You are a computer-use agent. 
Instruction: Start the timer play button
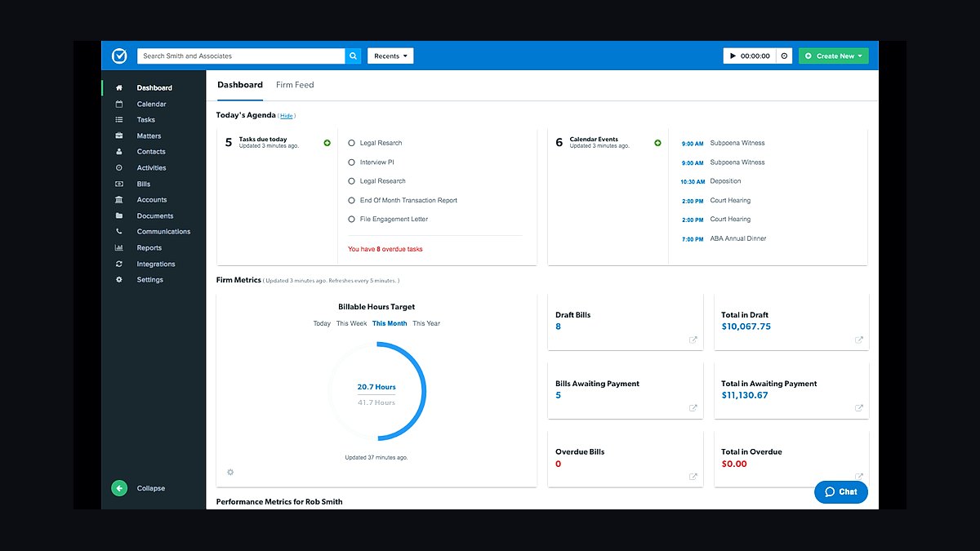[x=731, y=56]
